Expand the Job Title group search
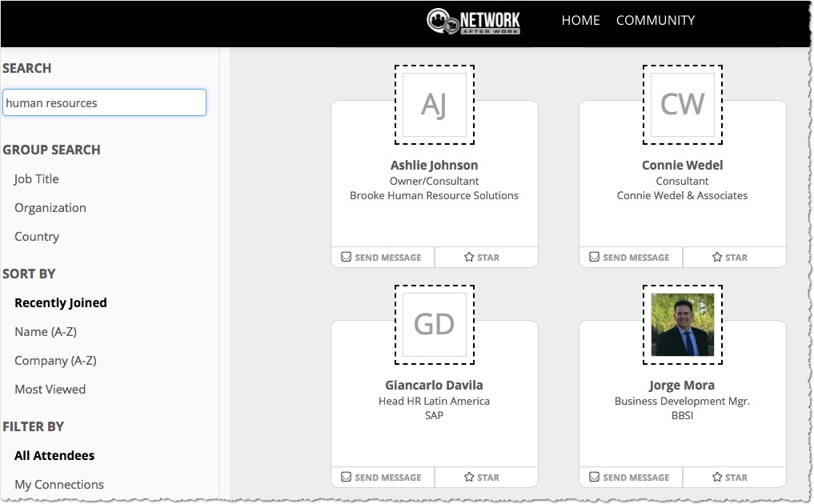The image size is (814, 504). (37, 179)
